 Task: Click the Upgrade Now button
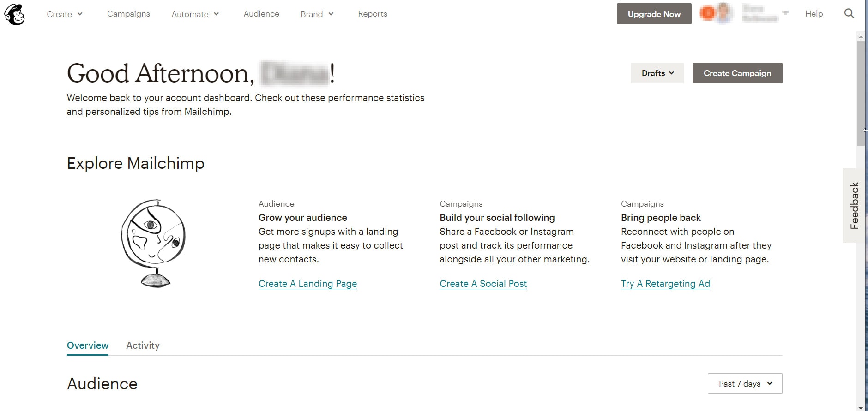pos(654,14)
